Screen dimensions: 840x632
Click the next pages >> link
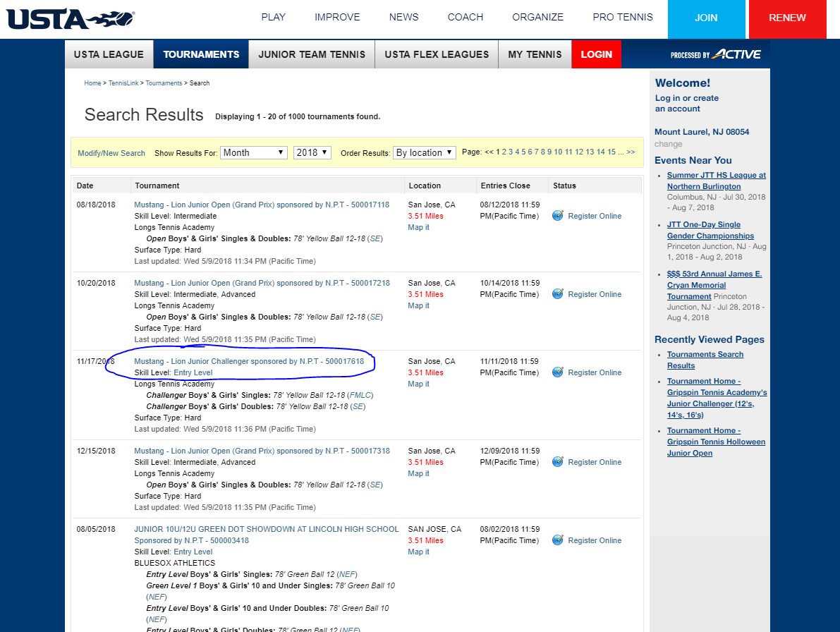(x=631, y=152)
